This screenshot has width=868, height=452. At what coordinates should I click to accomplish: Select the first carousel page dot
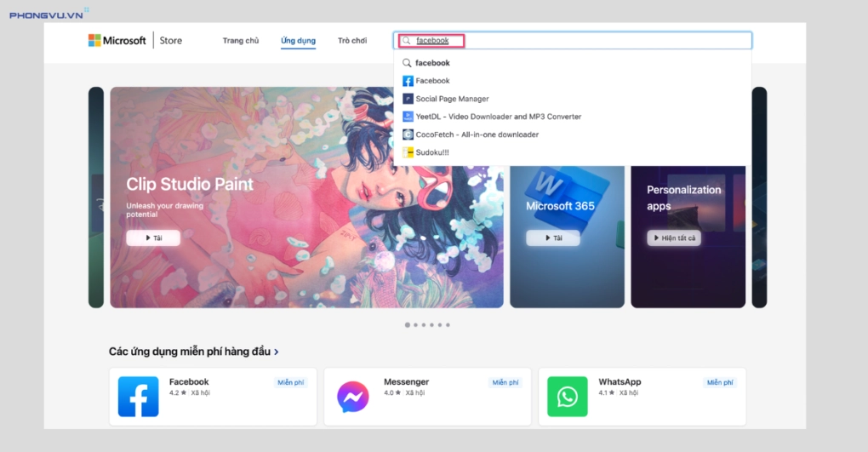pos(408,325)
